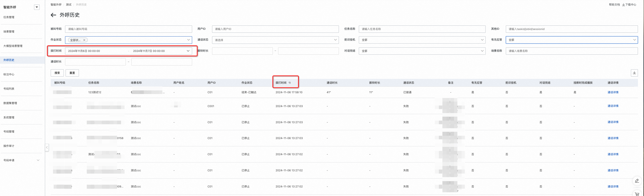Open the 智能外呼 product switcher dropdown
The height and width of the screenshot is (196, 644).
[x=37, y=7]
